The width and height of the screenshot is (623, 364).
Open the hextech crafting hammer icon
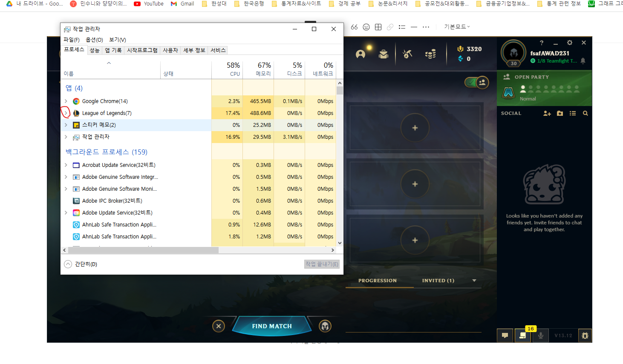click(407, 54)
